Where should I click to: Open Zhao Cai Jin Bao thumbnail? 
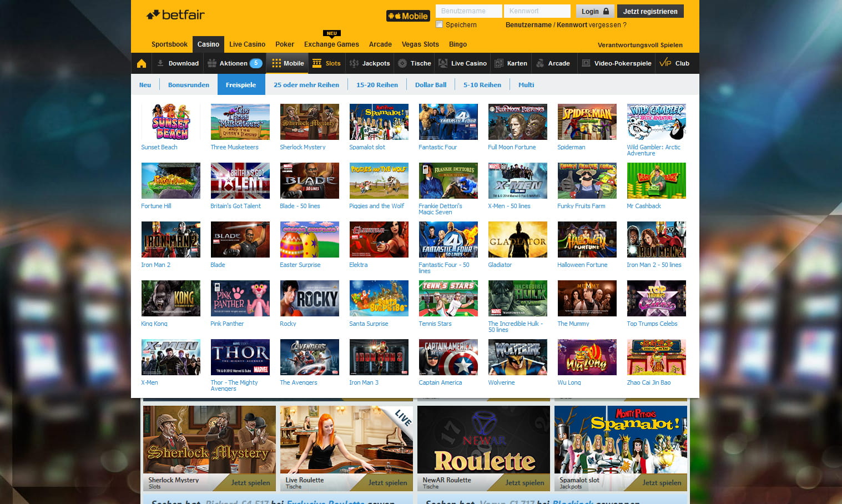click(657, 357)
